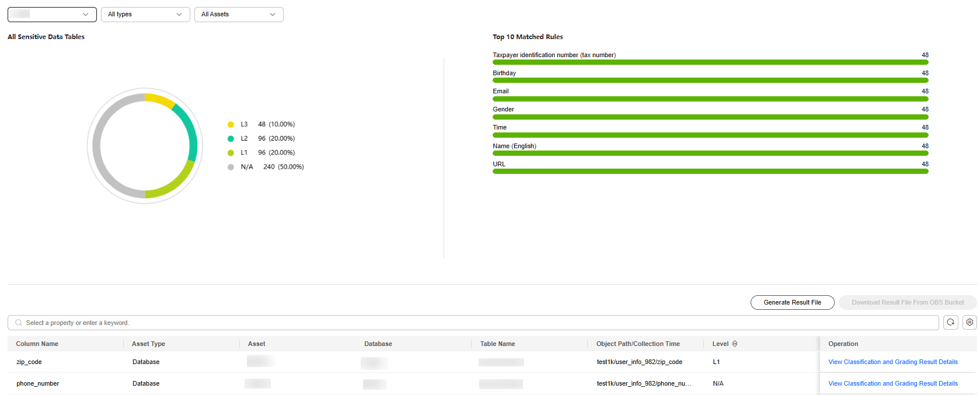Click the Asset column header
This screenshot has width=980, height=395.
pyautogui.click(x=256, y=344)
